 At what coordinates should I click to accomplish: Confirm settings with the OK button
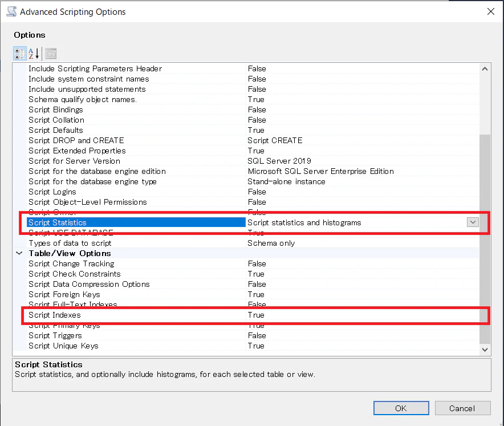click(401, 408)
